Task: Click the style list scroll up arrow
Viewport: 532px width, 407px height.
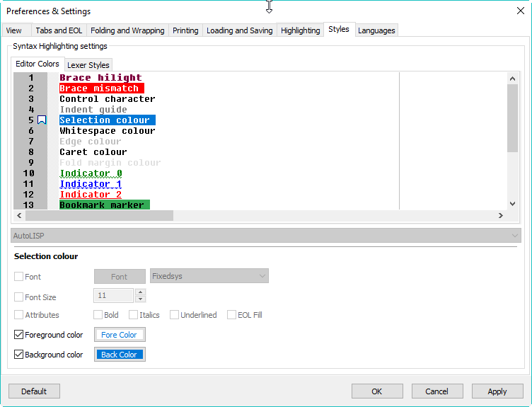Action: click(x=512, y=79)
